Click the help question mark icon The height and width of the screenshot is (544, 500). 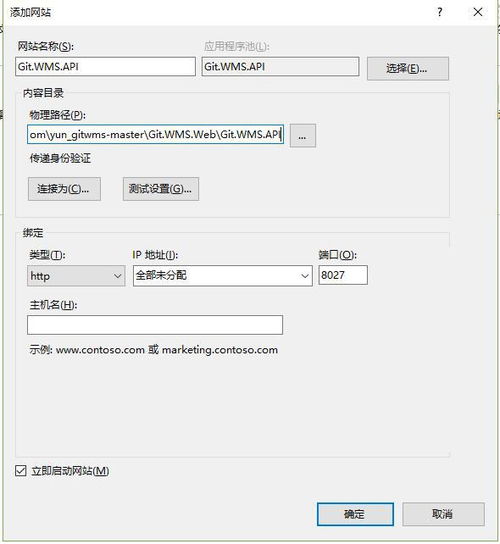coord(440,12)
